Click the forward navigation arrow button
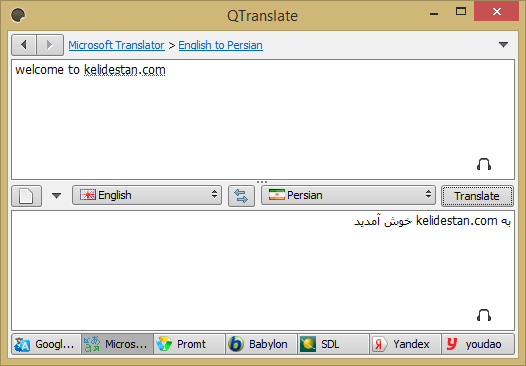This screenshot has width=526, height=366. click(x=50, y=45)
